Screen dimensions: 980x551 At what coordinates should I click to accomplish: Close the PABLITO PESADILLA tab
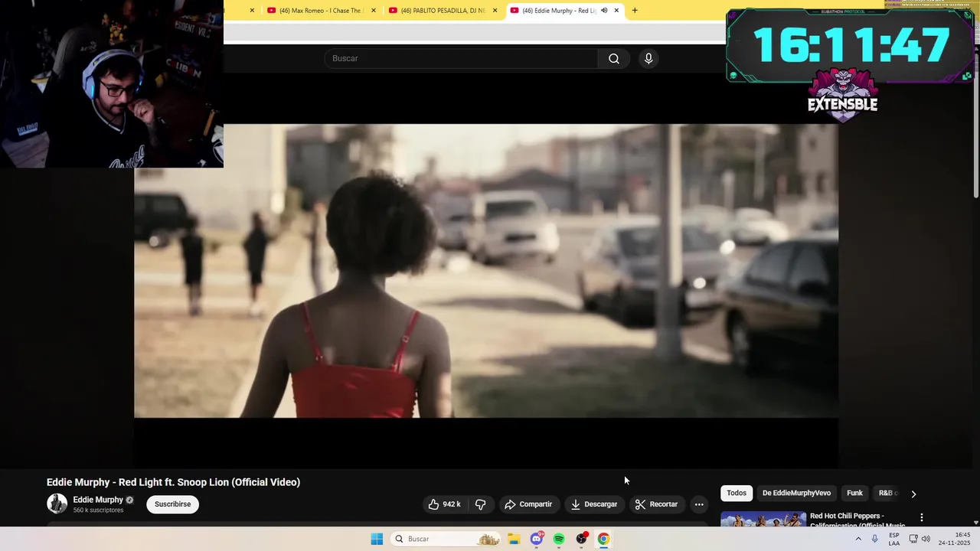pos(495,11)
